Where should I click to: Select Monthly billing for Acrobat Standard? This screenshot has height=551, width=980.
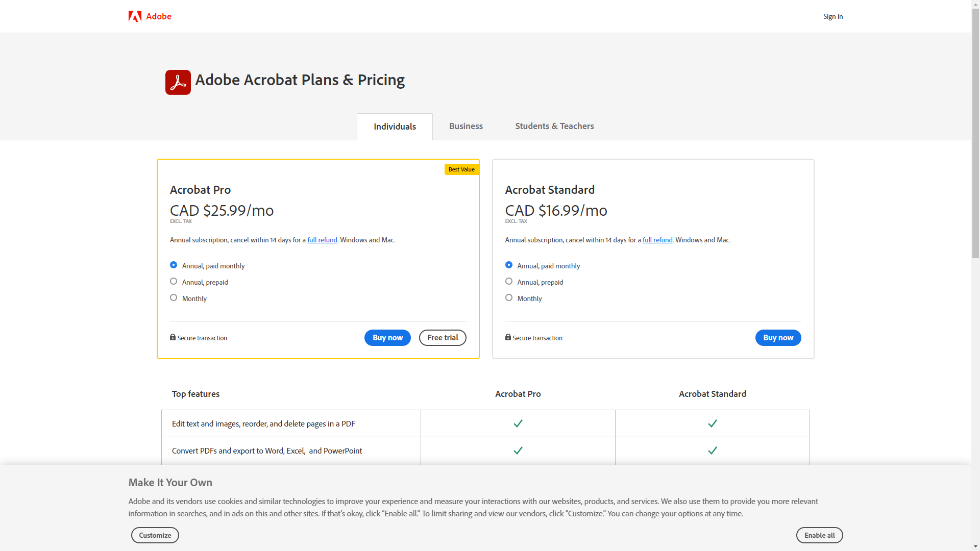click(509, 297)
